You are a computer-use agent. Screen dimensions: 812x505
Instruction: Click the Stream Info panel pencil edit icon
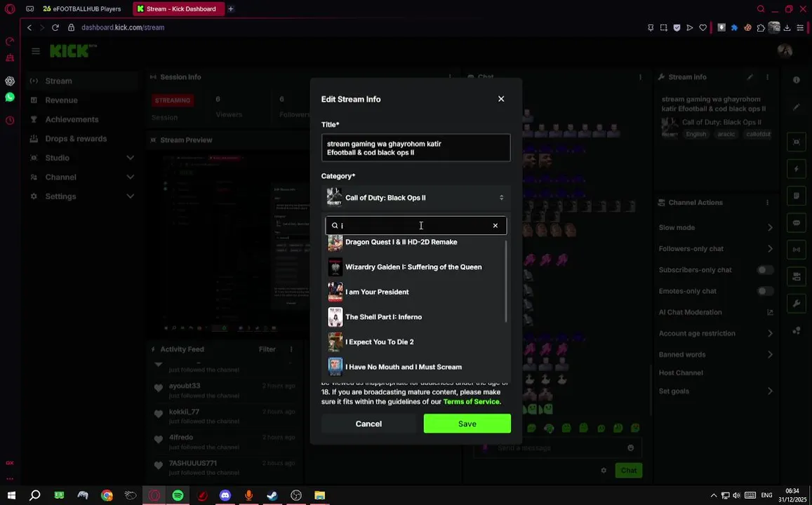tap(750, 77)
